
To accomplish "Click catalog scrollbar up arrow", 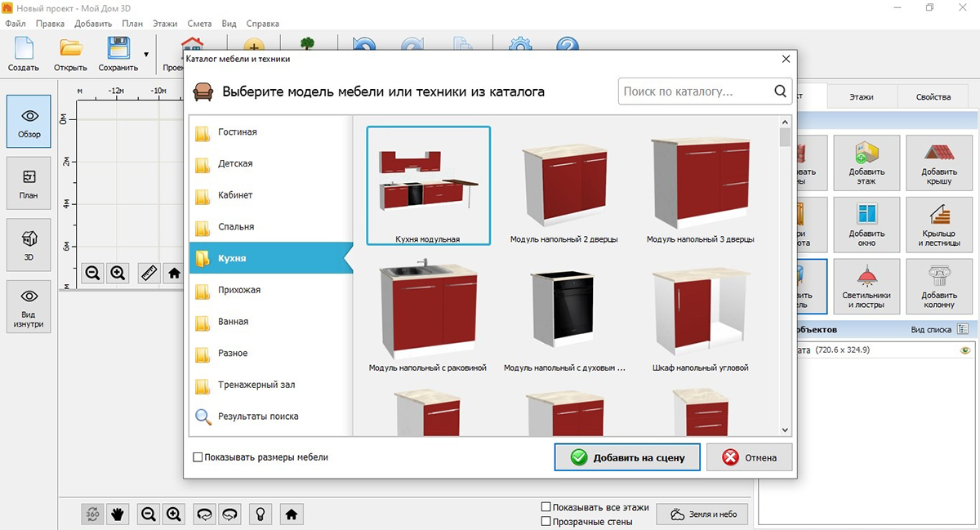I will pyautogui.click(x=785, y=122).
